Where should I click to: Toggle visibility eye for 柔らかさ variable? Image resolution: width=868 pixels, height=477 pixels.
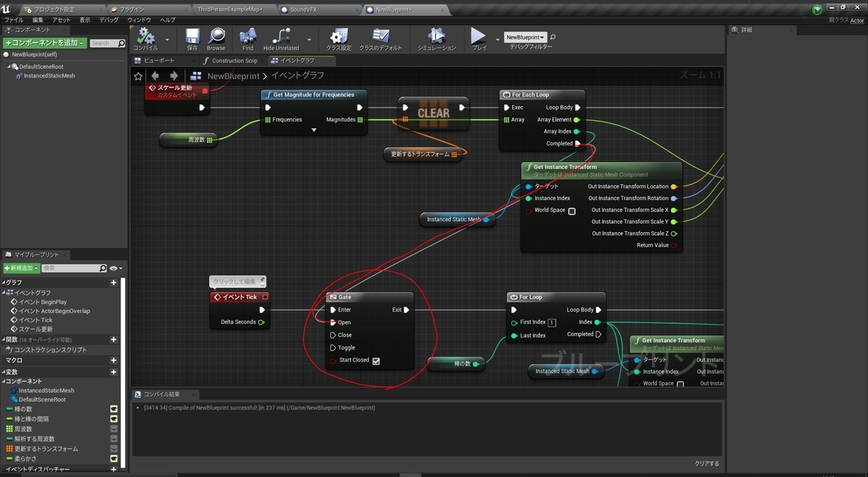[x=114, y=458]
